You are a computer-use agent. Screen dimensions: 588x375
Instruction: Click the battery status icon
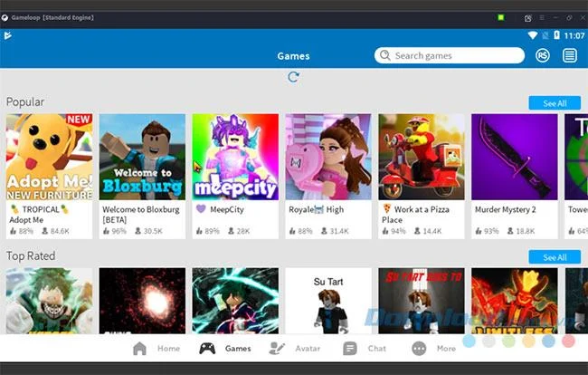(556, 35)
